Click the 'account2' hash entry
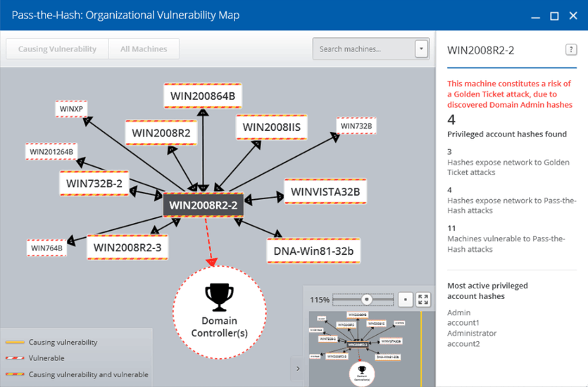 [463, 343]
